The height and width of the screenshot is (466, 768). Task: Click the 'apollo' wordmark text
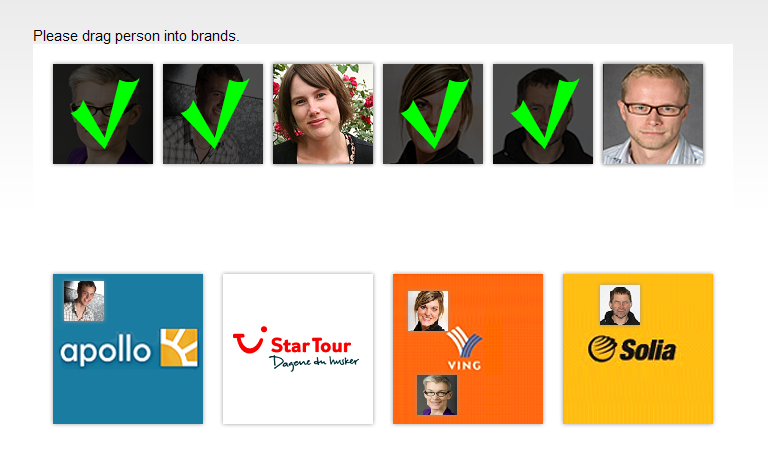point(105,352)
